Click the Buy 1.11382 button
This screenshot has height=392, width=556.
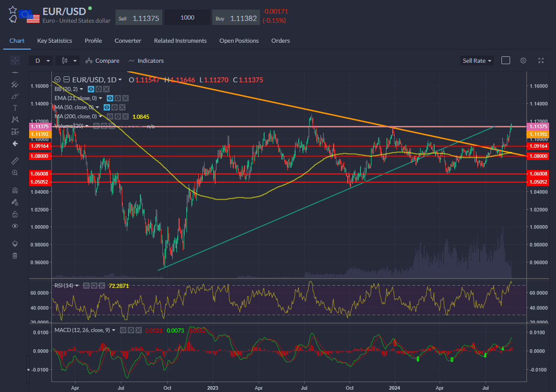click(236, 17)
